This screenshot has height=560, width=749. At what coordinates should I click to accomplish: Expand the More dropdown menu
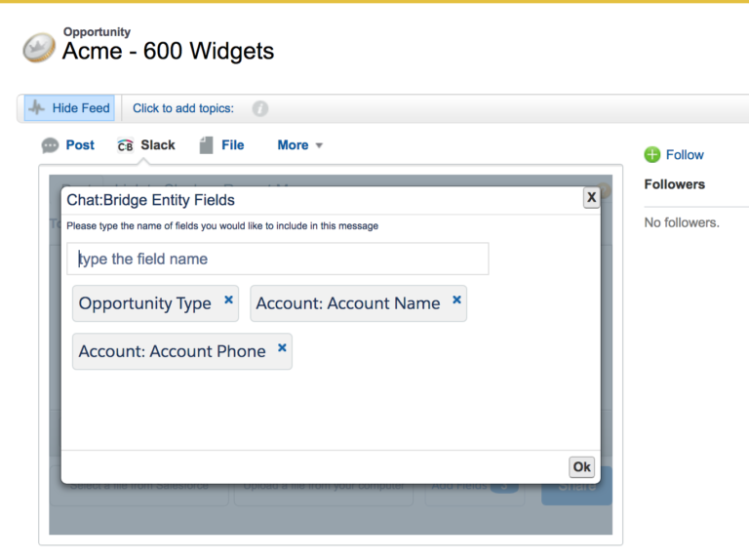(x=299, y=145)
